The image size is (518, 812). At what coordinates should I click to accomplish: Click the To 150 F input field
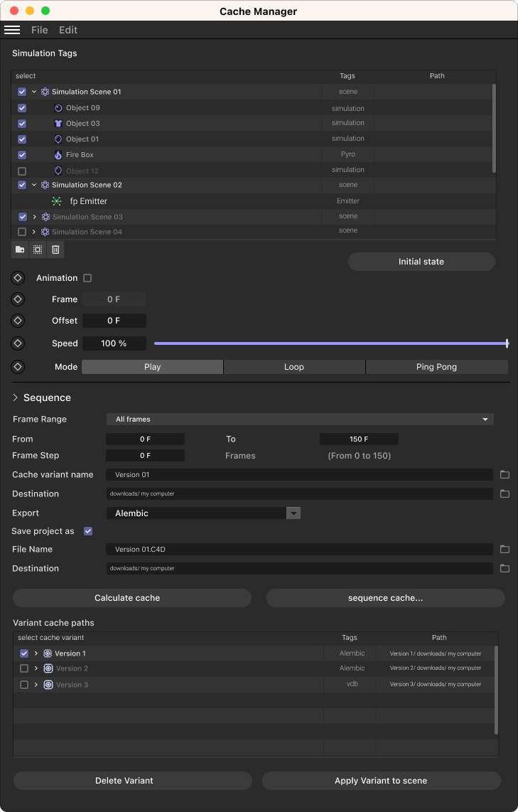pos(359,439)
